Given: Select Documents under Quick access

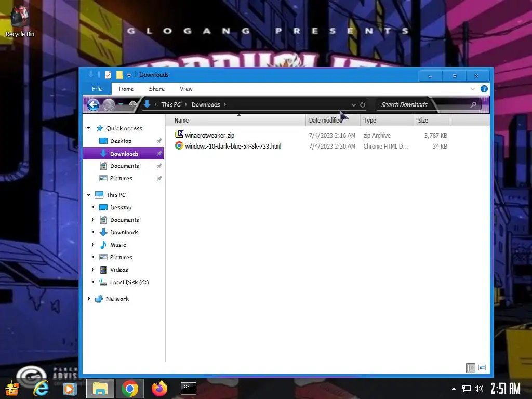Looking at the screenshot, I should (124, 166).
